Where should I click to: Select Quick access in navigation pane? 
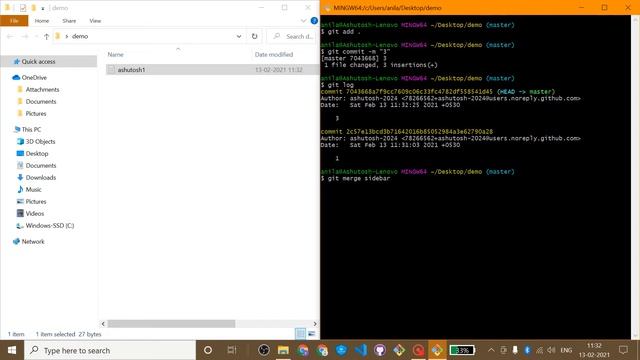pos(38,62)
